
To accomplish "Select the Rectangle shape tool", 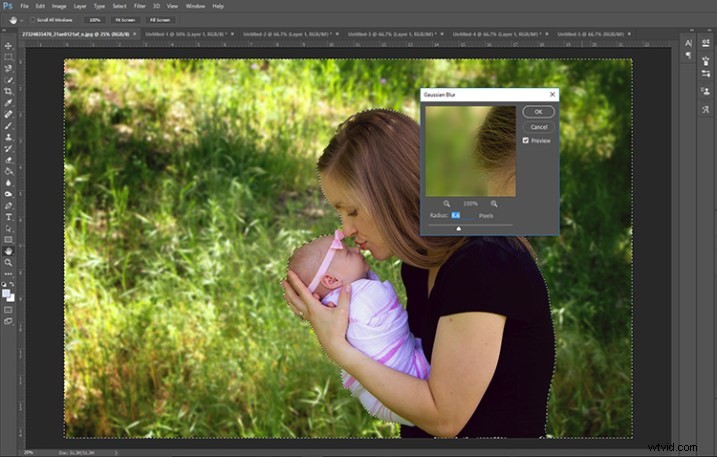I will [8, 240].
